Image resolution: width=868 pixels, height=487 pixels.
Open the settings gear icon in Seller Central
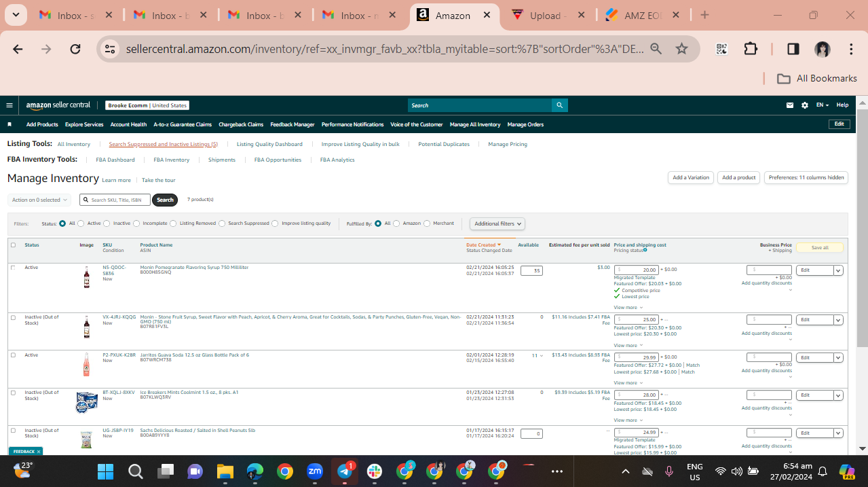(805, 105)
